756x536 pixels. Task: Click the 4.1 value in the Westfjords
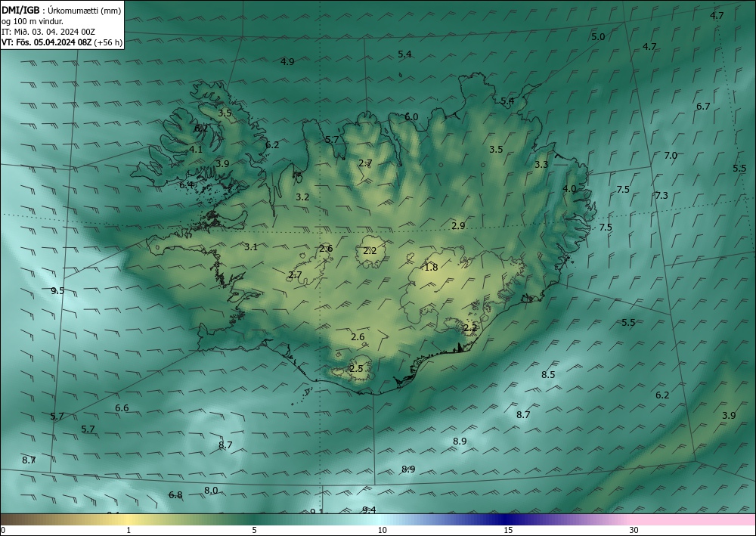point(196,150)
